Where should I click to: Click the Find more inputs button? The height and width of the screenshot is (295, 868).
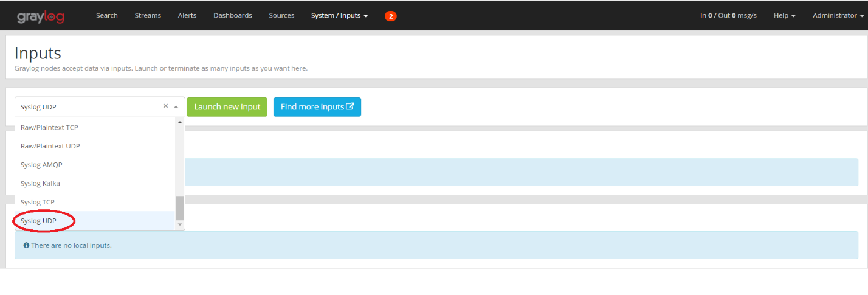tap(317, 106)
